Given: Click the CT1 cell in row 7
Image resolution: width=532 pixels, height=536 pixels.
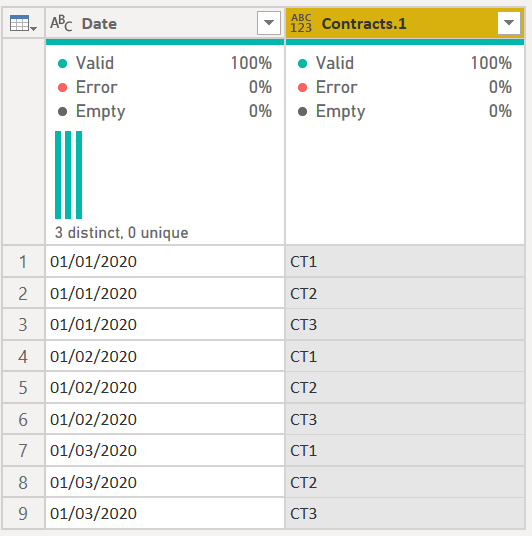Looking at the screenshot, I should click(405, 451).
